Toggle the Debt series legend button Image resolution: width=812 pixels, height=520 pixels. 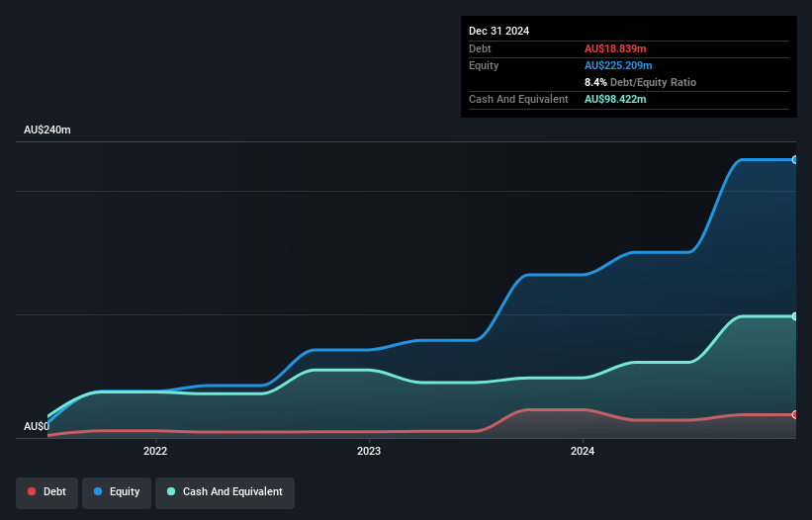point(46,492)
